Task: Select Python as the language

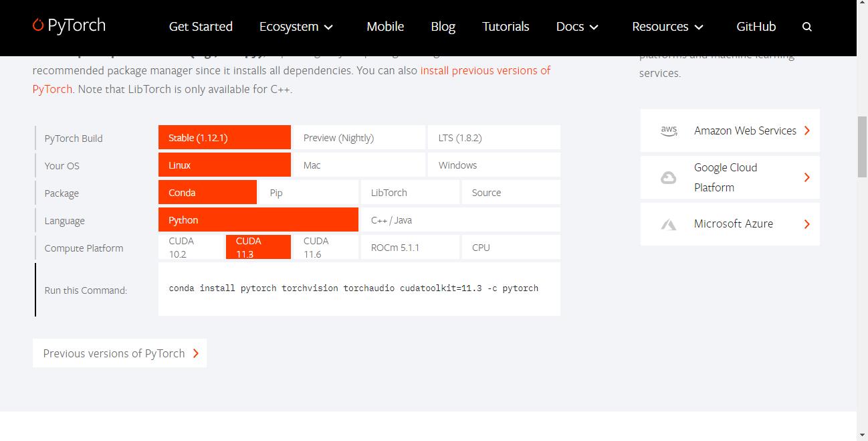Action: point(258,219)
